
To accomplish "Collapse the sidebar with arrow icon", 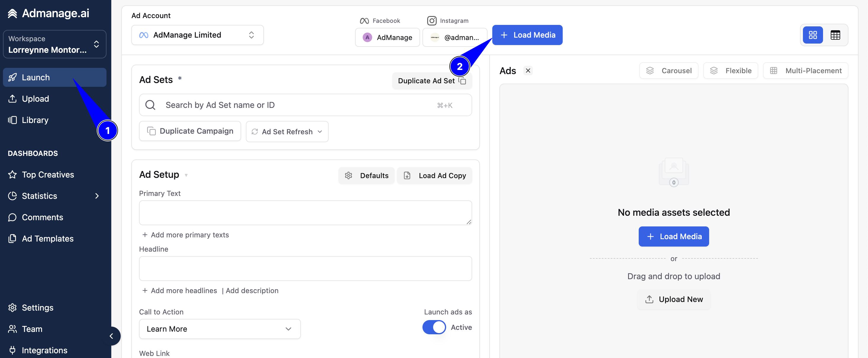I will pyautogui.click(x=111, y=336).
